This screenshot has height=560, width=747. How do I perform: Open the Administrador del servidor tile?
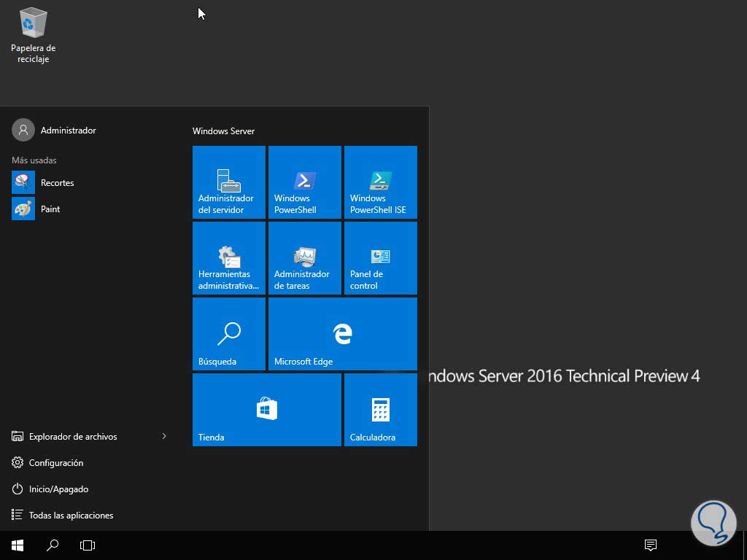coord(228,182)
